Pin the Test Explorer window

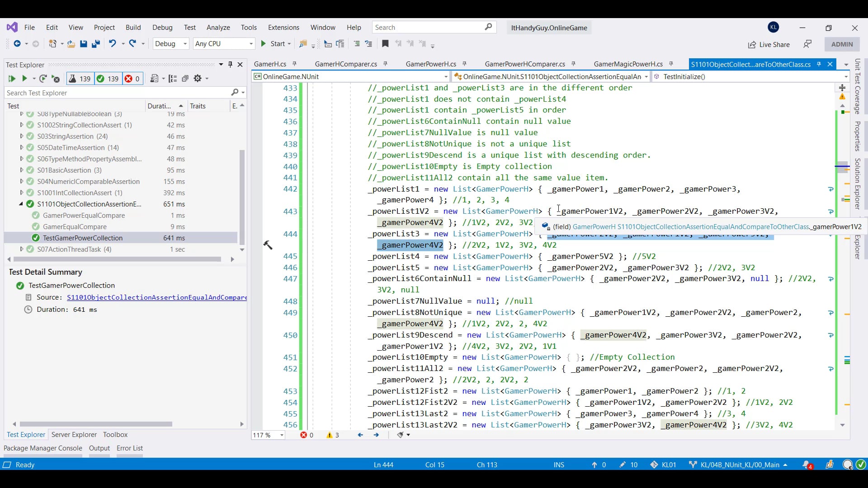[231, 65]
